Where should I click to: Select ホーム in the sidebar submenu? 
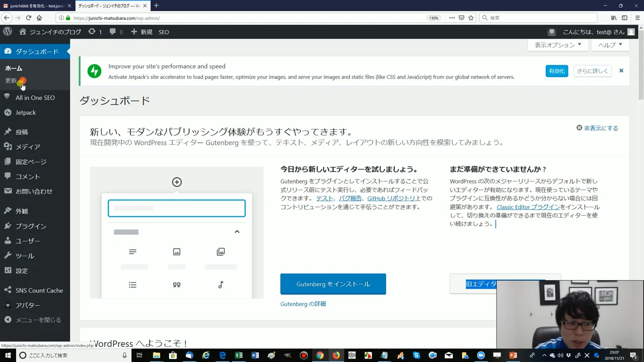click(x=14, y=68)
